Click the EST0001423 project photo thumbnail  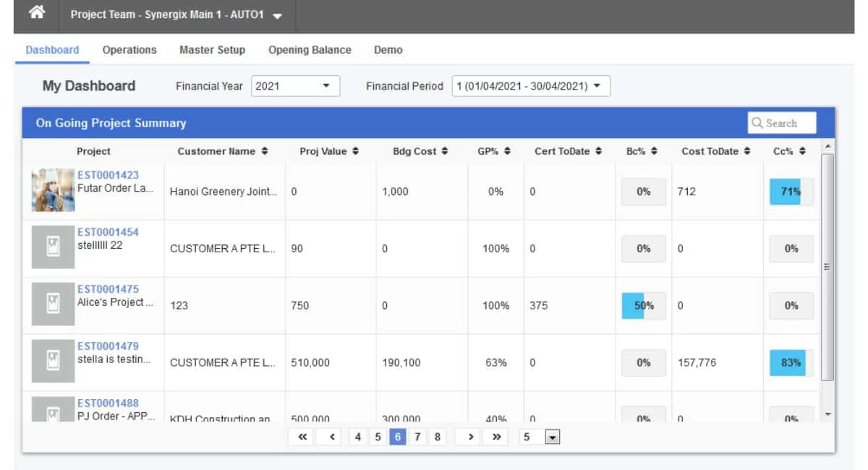click(53, 190)
